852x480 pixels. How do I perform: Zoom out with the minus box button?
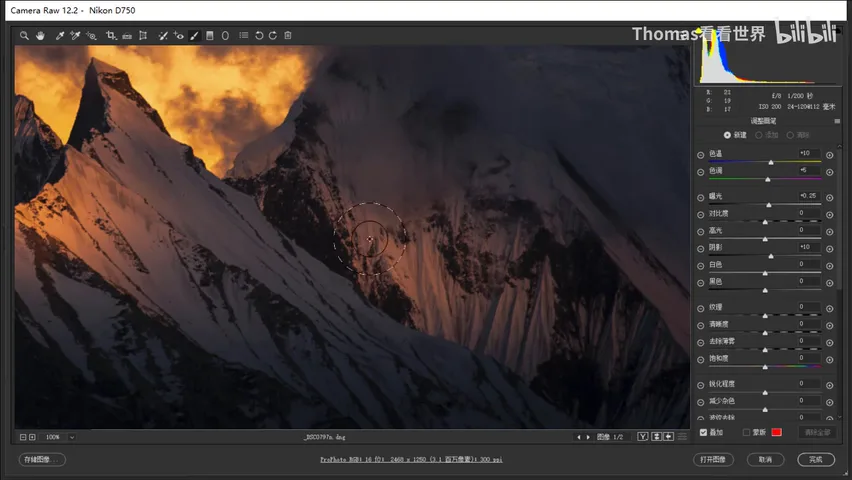(x=23, y=437)
